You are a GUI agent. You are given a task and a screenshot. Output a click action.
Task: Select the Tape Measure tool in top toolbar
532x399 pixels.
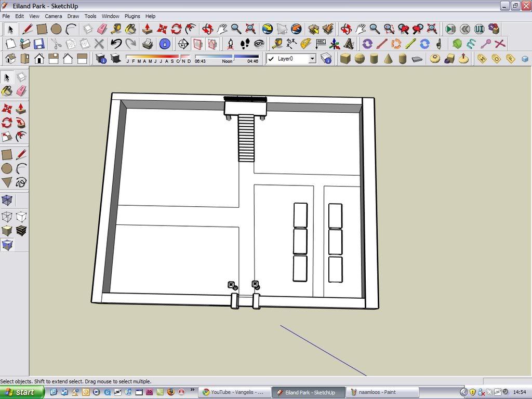(116, 29)
